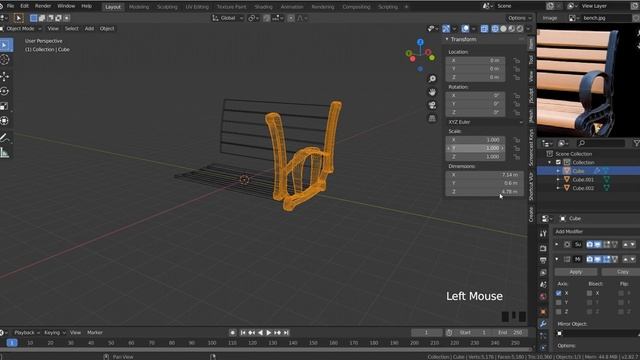Select Cube.001 in the outliner

click(583, 180)
